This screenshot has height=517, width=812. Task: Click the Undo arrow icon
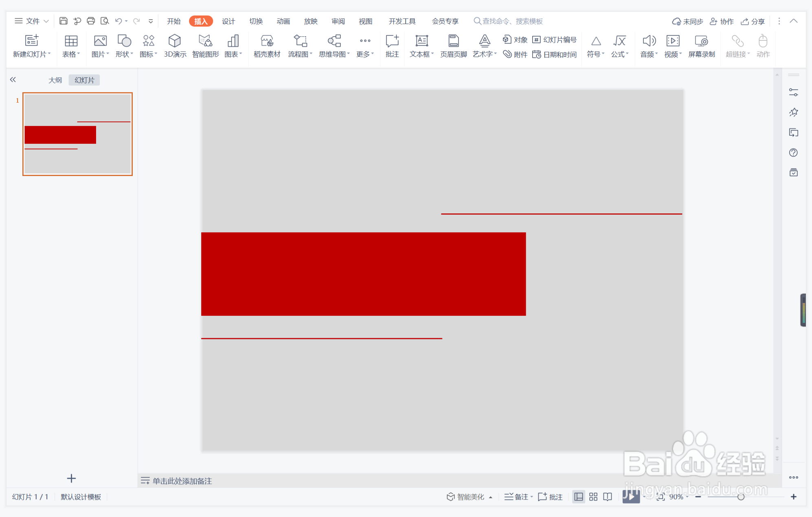tap(119, 21)
